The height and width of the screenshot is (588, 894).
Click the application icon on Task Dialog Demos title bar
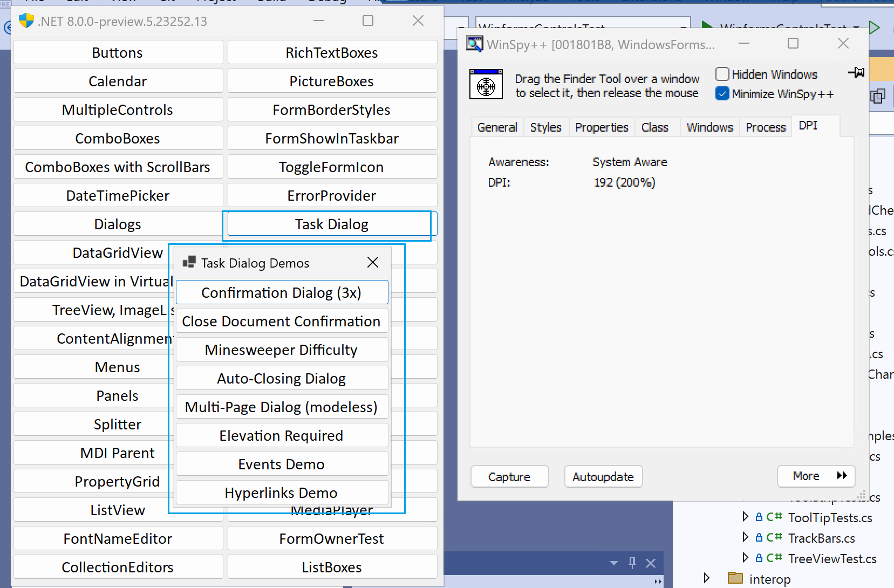point(189,262)
